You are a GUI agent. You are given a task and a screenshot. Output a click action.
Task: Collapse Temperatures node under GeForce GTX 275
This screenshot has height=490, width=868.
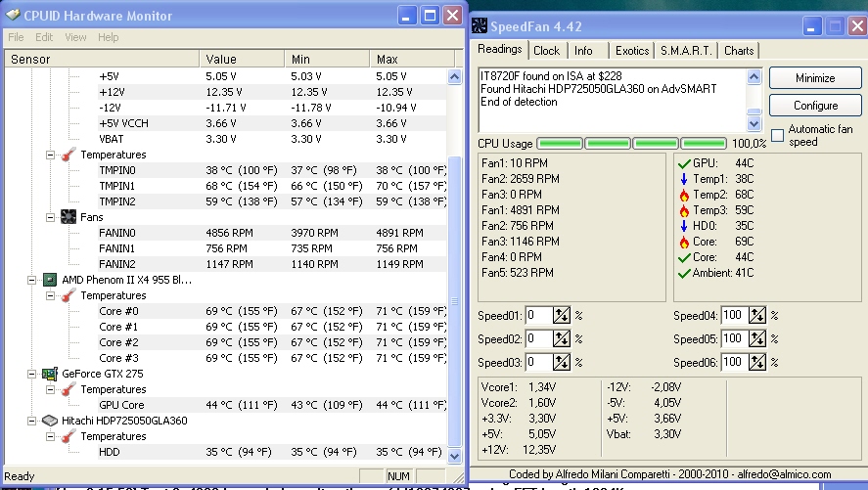point(50,390)
